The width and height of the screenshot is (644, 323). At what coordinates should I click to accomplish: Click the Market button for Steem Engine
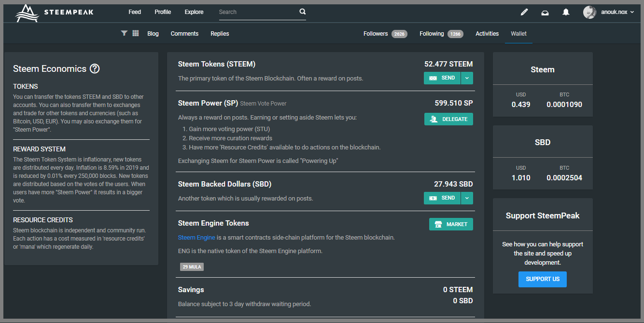(451, 224)
